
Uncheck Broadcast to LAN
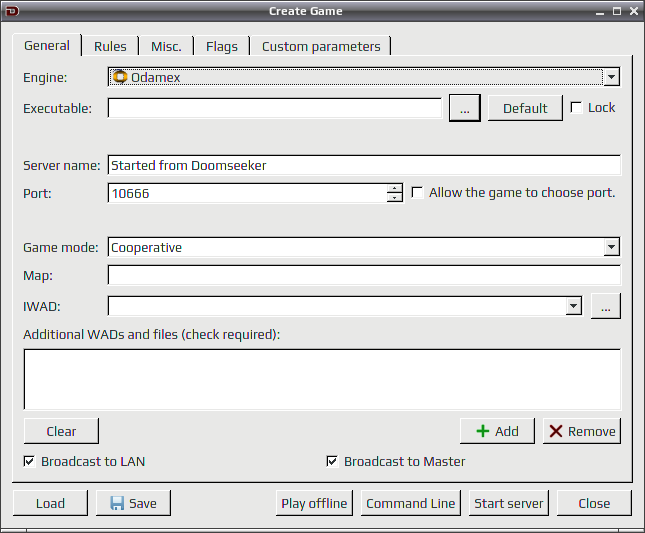pyautogui.click(x=29, y=461)
